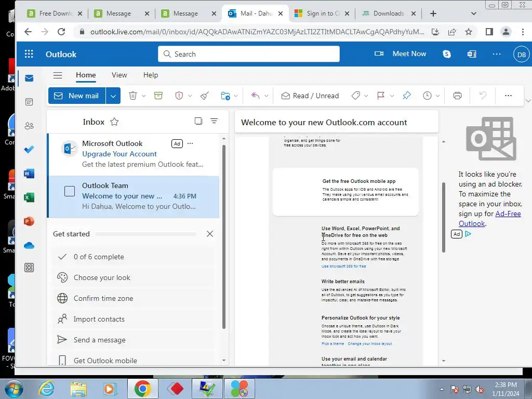The height and width of the screenshot is (399, 532).
Task: Flag the selected message
Action: [381, 96]
